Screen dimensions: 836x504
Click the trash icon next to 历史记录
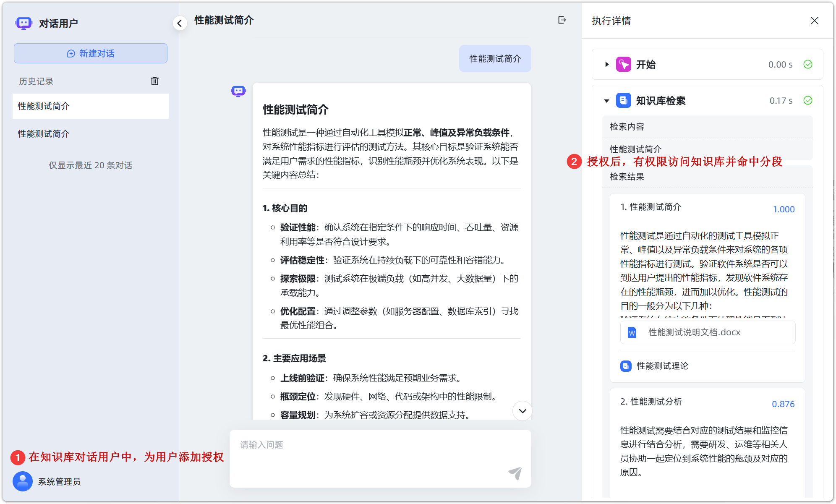click(155, 81)
